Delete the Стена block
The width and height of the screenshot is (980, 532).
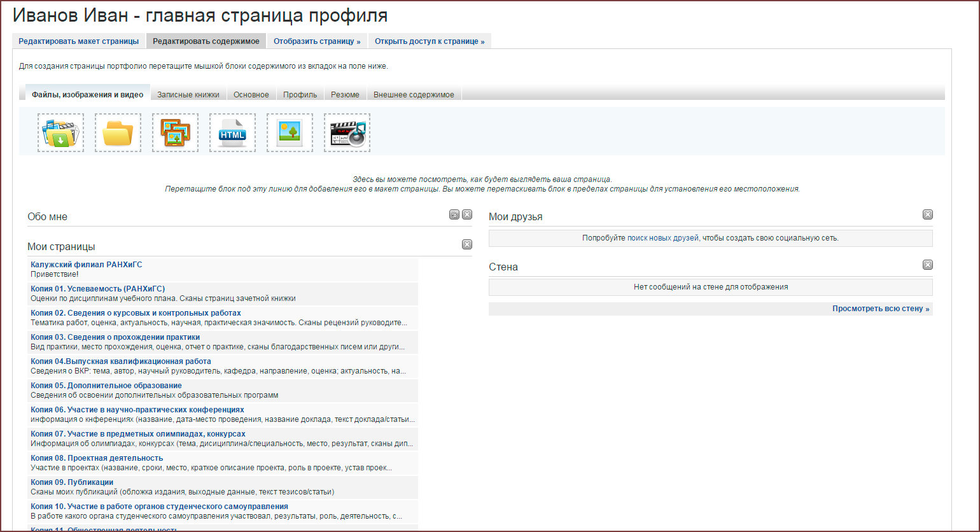tap(928, 265)
